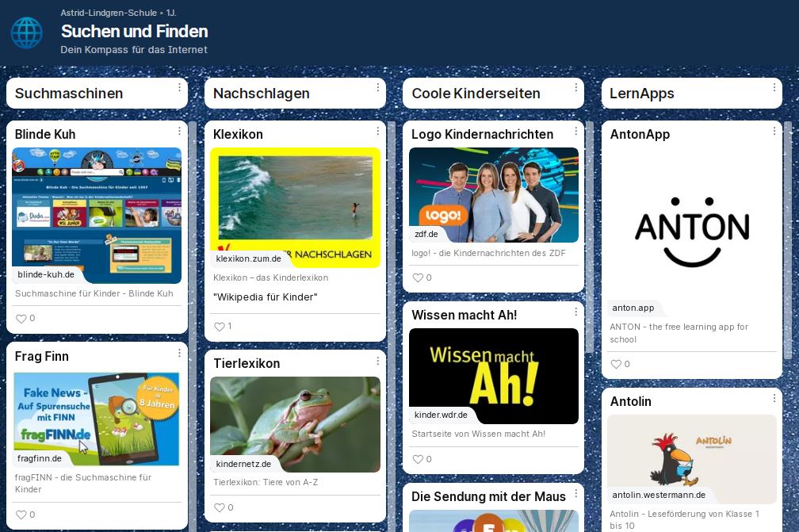Like the Blinde Kuh post
Screen dimensions: 799x532
point(21,319)
